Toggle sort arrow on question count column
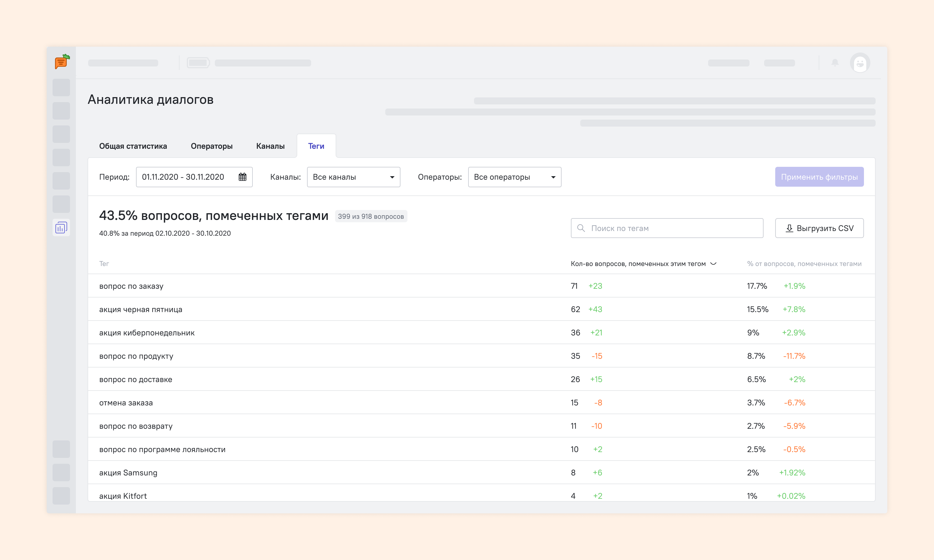Viewport: 934px width, 560px height. [x=713, y=263]
